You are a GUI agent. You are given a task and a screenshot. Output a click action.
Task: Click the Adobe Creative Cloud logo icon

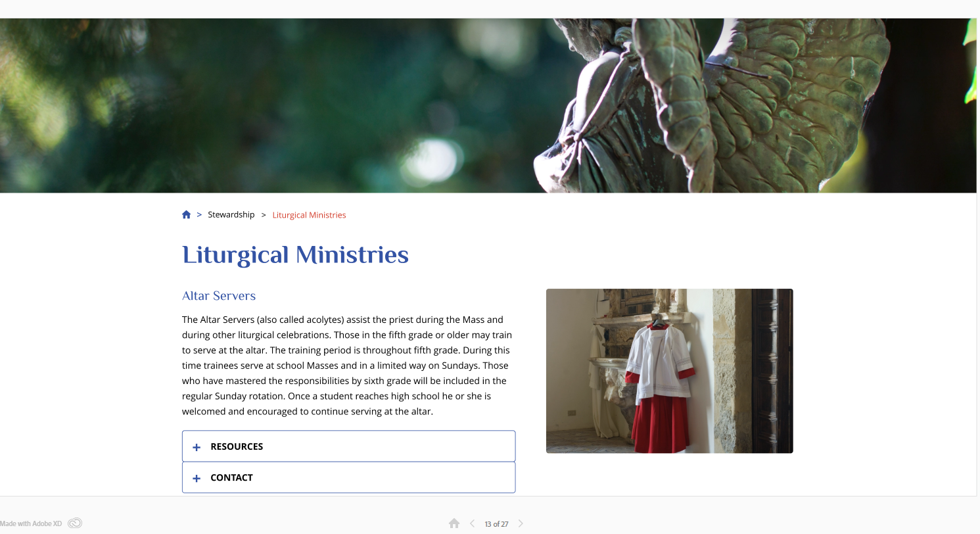click(x=75, y=523)
